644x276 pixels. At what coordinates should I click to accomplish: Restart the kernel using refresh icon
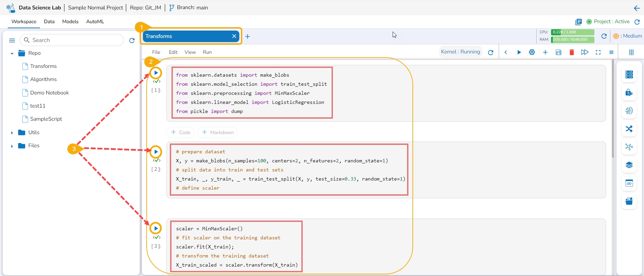[x=491, y=52]
